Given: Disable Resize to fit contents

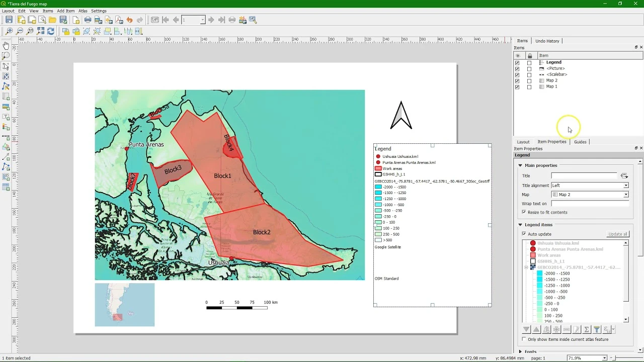Looking at the screenshot, I should pyautogui.click(x=524, y=213).
